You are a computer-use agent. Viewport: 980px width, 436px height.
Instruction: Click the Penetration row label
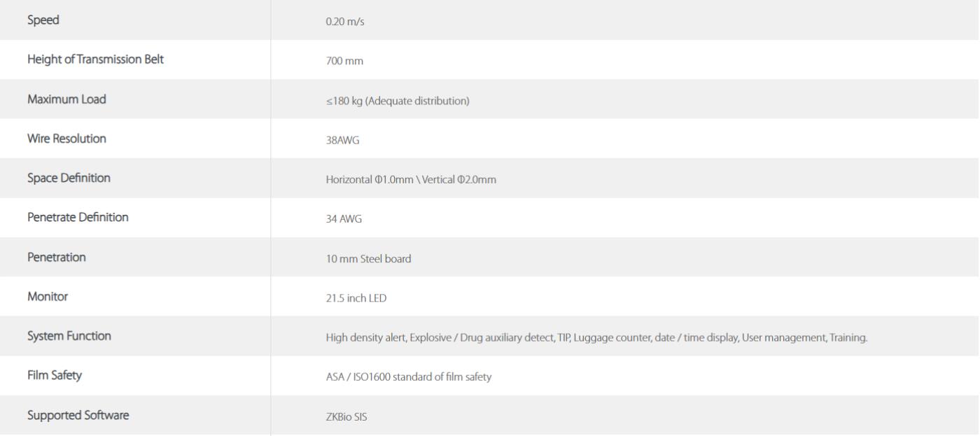(x=57, y=257)
